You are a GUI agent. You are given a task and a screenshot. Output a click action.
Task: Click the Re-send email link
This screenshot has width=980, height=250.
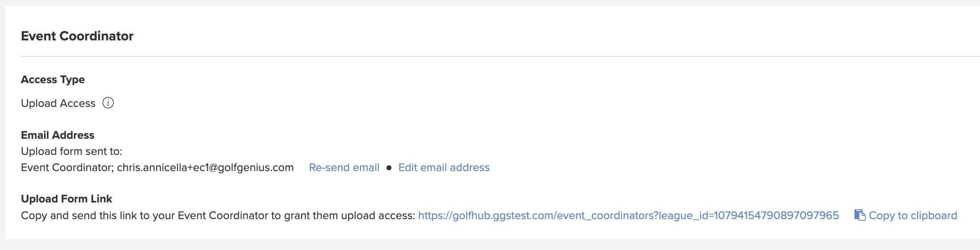tap(344, 167)
